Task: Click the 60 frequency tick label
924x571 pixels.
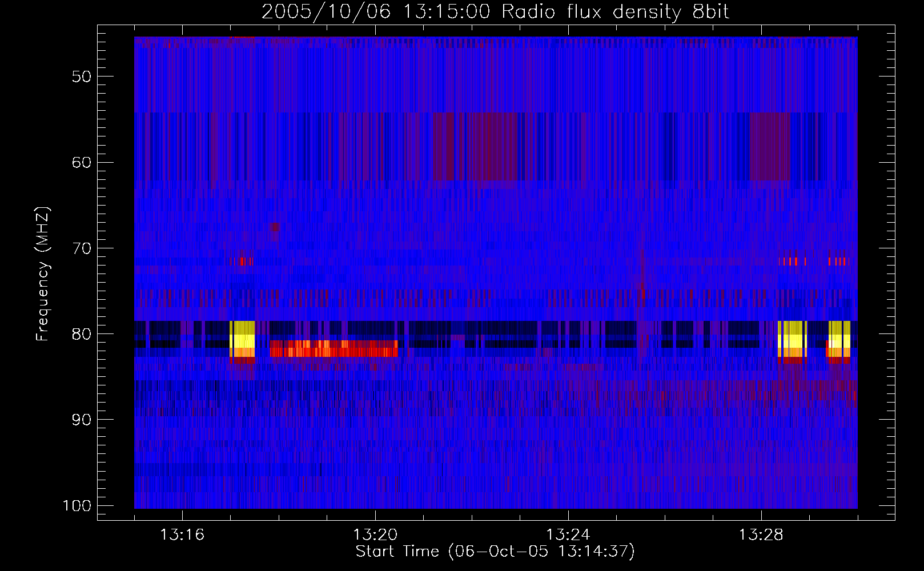Action: point(82,162)
